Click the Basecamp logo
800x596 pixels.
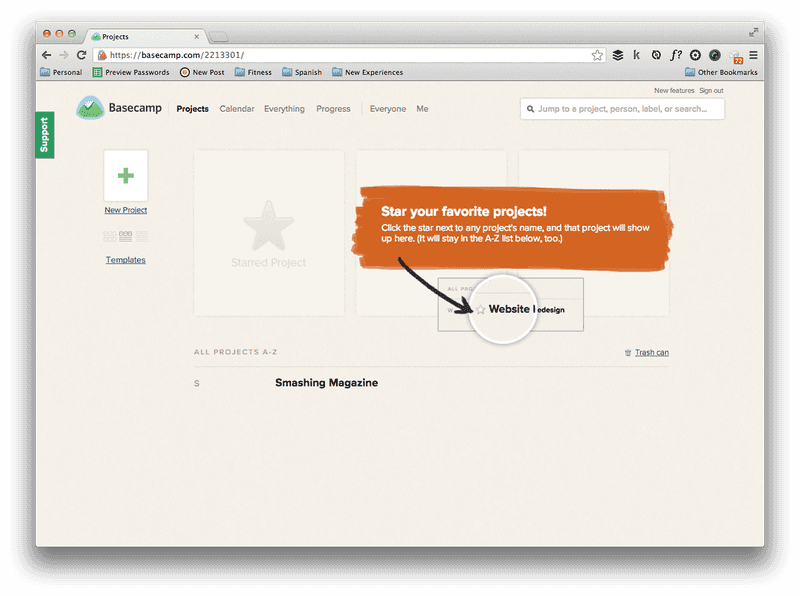point(90,108)
